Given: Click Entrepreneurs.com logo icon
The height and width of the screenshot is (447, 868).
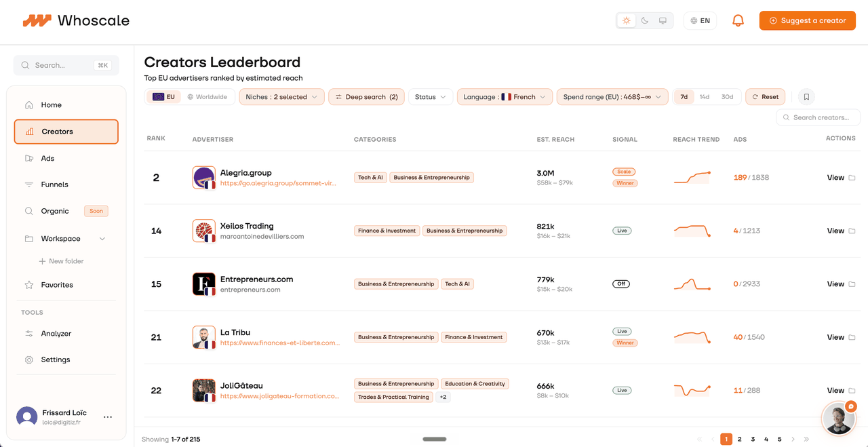Looking at the screenshot, I should tap(204, 284).
